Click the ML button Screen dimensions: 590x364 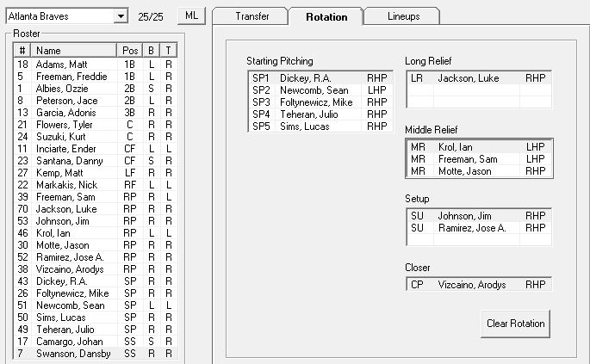191,15
